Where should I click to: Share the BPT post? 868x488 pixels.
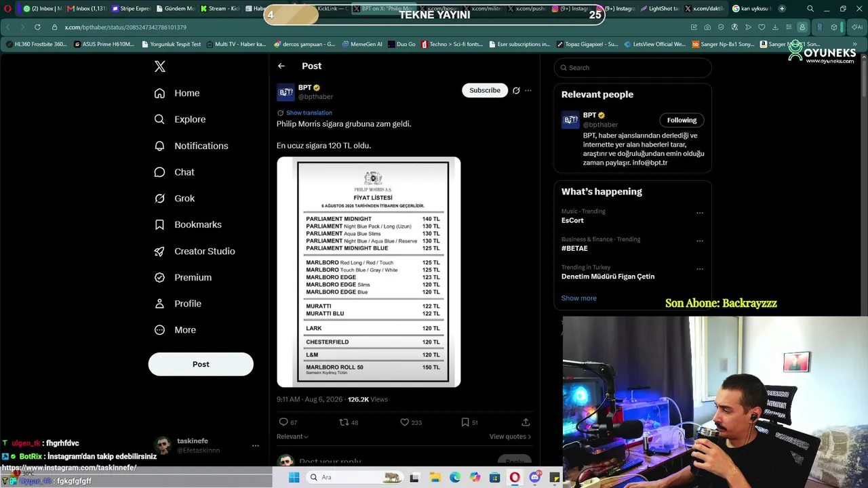pyautogui.click(x=526, y=422)
